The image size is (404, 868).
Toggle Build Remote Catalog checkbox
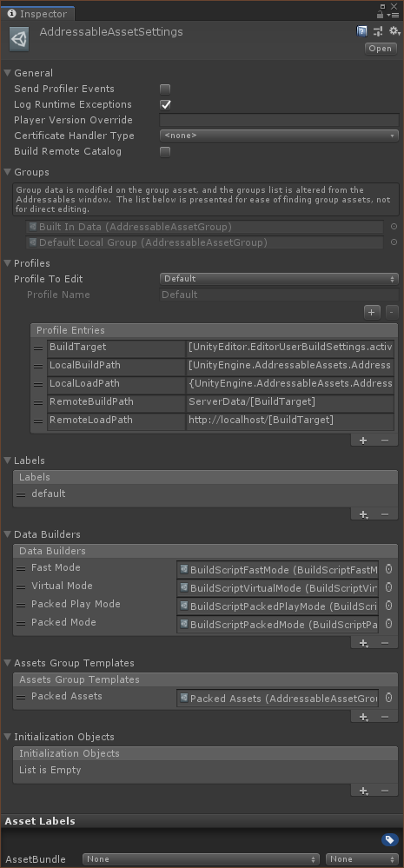point(165,151)
